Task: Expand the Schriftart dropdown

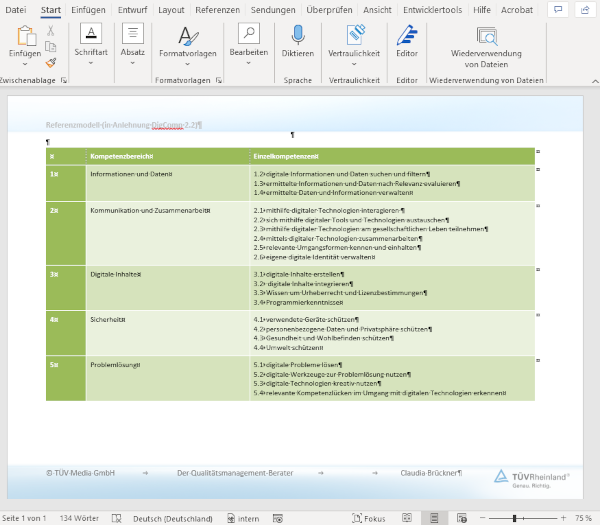Action: [x=90, y=60]
